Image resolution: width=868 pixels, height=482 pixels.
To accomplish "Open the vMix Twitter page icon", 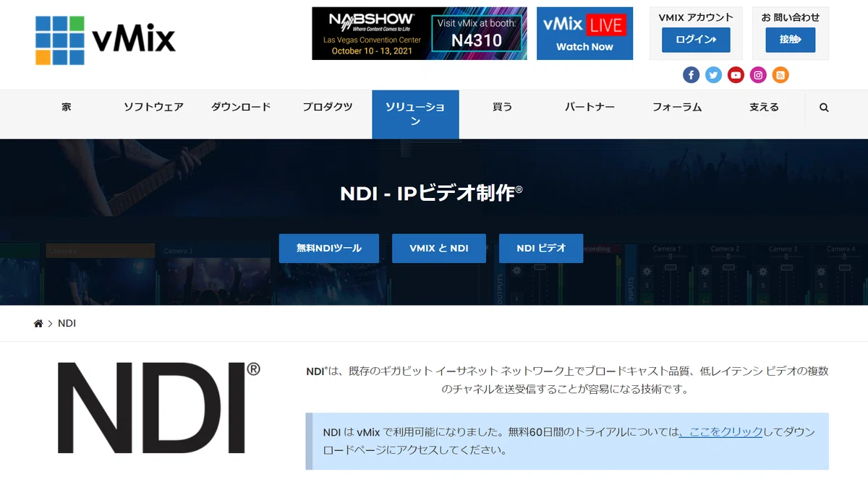I will pos(713,74).
